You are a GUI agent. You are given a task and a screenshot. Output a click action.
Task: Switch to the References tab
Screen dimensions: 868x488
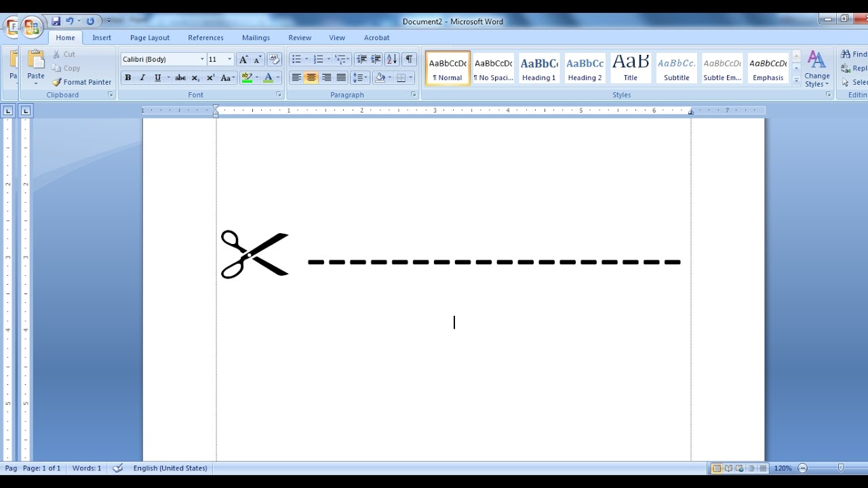205,38
